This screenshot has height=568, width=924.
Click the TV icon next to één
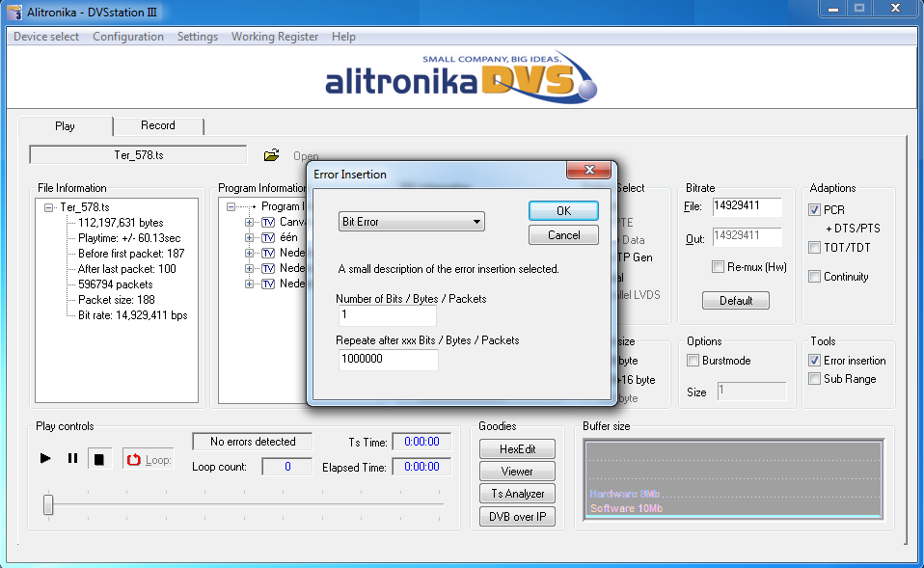(x=268, y=238)
